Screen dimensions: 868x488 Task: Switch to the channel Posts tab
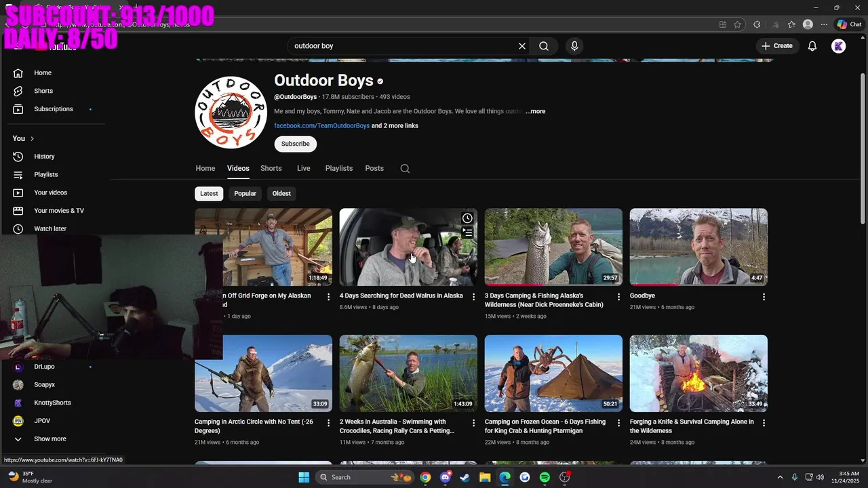(x=374, y=169)
